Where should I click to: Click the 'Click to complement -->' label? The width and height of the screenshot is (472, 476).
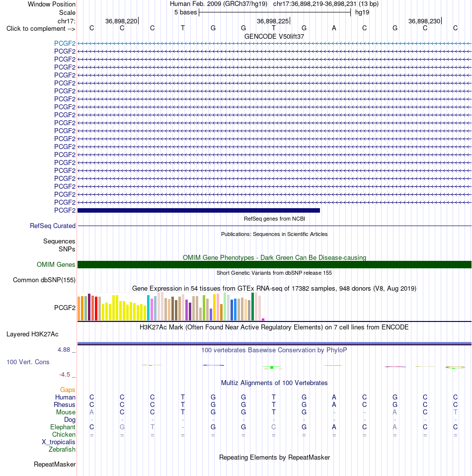tap(41, 29)
